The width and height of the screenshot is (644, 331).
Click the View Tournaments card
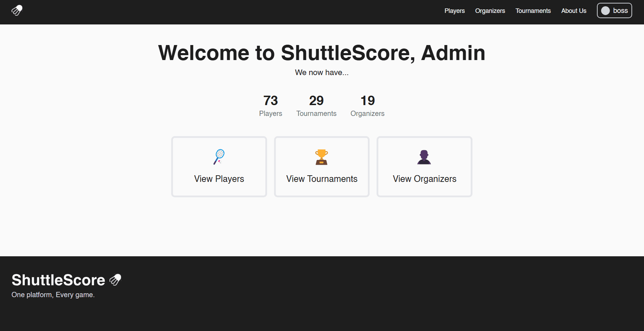[321, 167]
